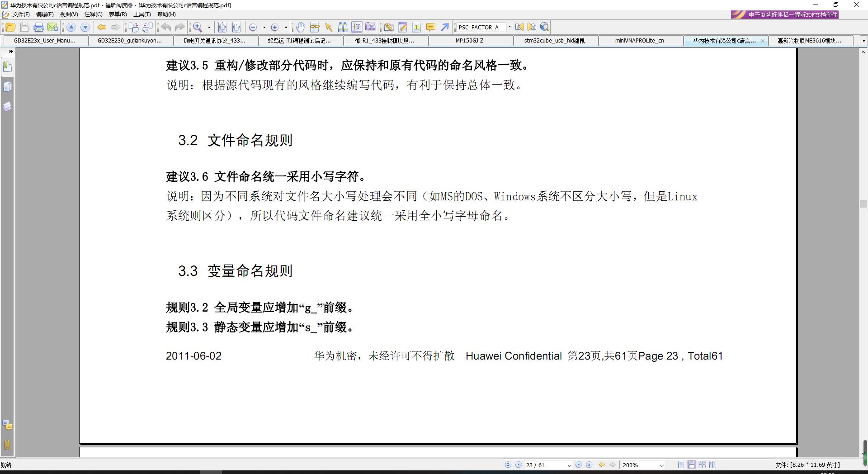Select the Typewriter text tool
Viewport: 868px width, 474px height.
[x=416, y=27]
